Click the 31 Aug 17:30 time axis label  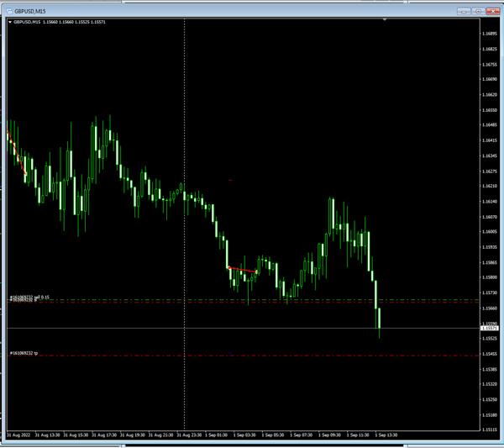104,435
